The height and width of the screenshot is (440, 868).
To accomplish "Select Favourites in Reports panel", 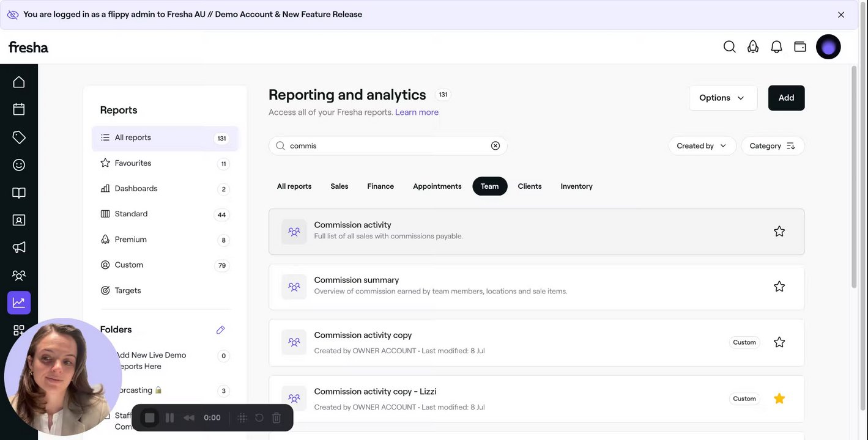I will 165,163.
